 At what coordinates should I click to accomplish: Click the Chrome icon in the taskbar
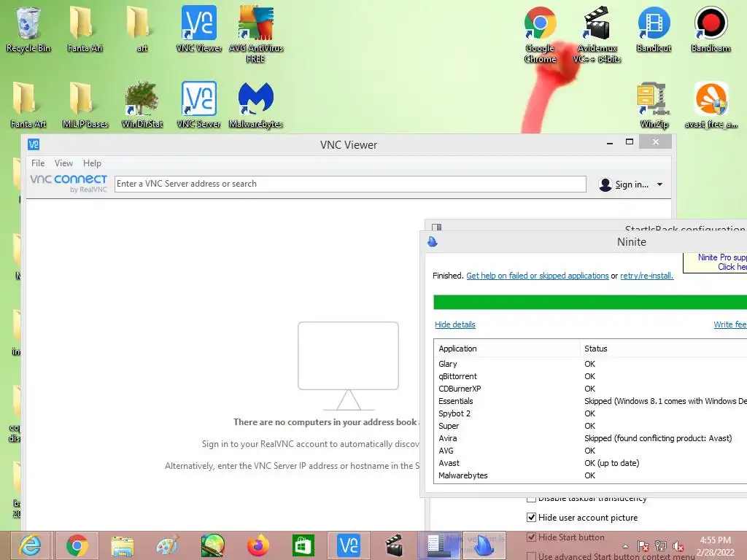[x=77, y=545]
